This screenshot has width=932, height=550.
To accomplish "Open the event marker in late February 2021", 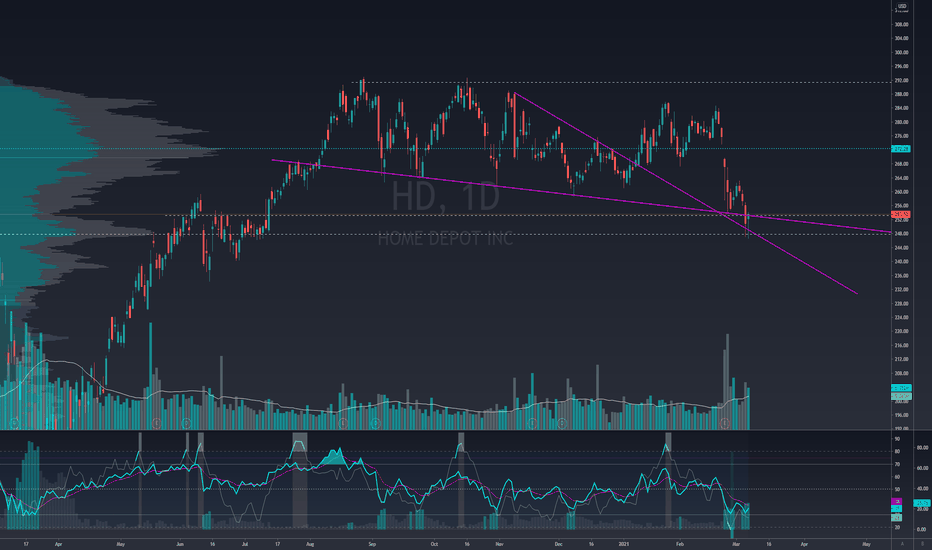I will [725, 423].
